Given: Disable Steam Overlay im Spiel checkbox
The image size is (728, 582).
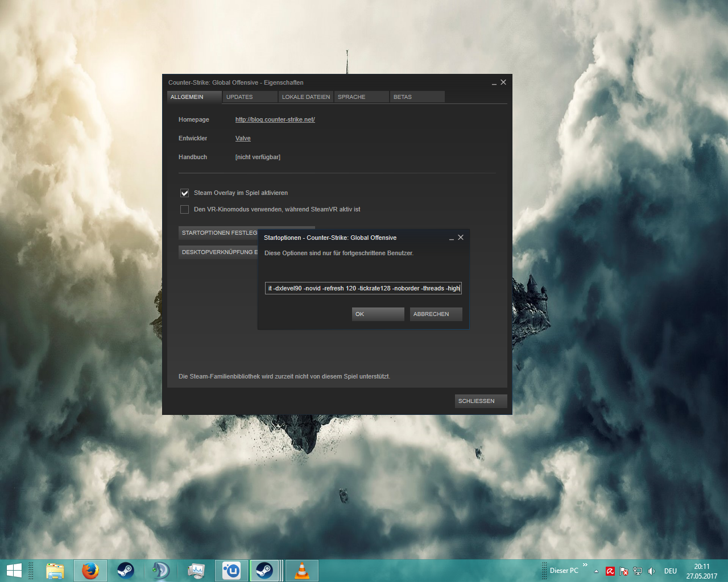Looking at the screenshot, I should (x=184, y=193).
